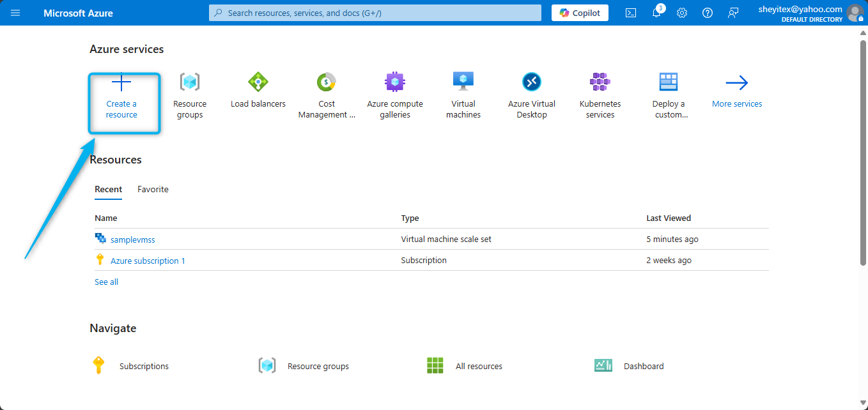Click the Resource groups icon under Navigate
Screen dimensions: 868x410
[267, 365]
